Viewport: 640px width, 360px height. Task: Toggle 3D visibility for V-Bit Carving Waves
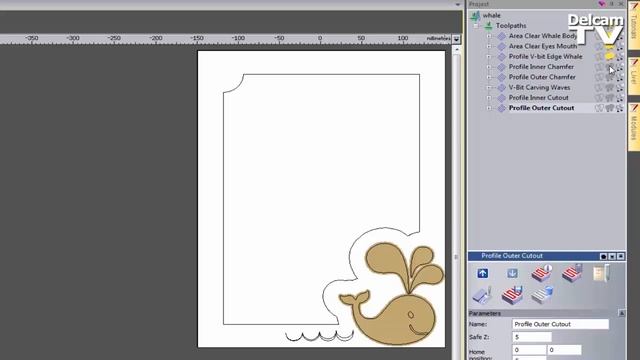pyautogui.click(x=610, y=87)
